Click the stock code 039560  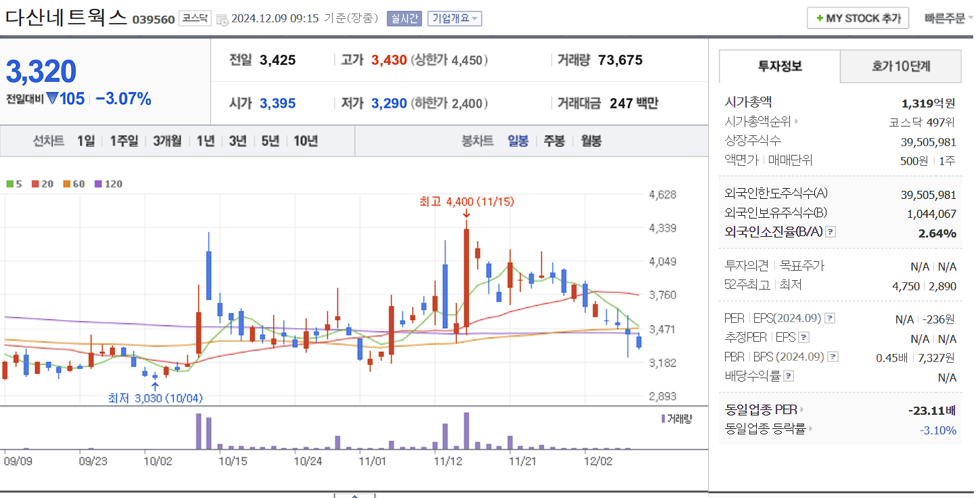tap(154, 20)
